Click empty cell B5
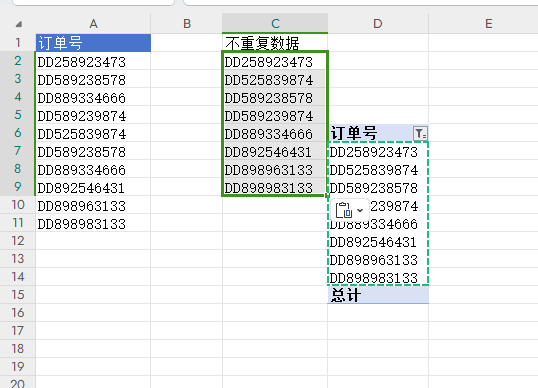This screenshot has height=388, width=538. 186,115
